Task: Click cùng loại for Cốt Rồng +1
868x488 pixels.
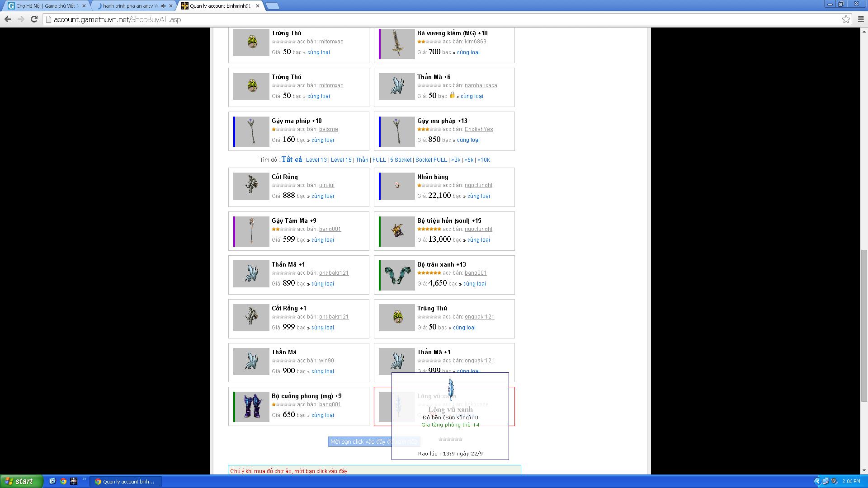Action: pyautogui.click(x=323, y=328)
